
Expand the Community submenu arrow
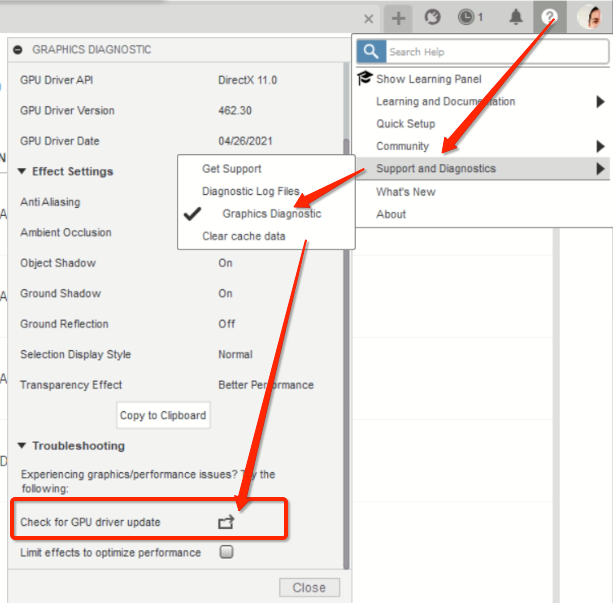600,146
